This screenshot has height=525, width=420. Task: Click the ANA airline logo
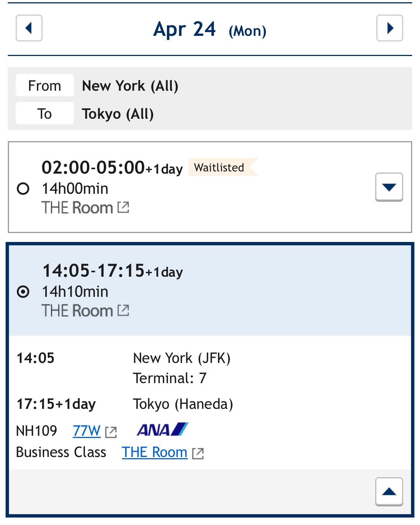pyautogui.click(x=163, y=429)
